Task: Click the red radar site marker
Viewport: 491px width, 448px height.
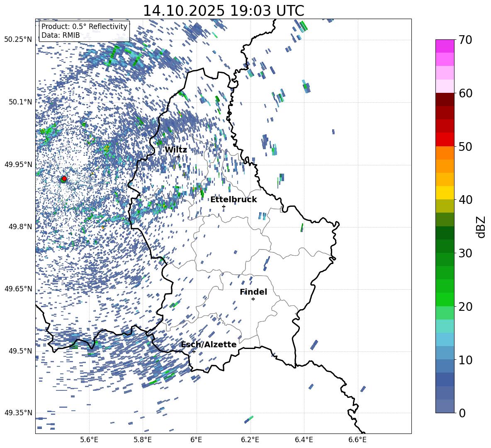Action: (x=64, y=179)
